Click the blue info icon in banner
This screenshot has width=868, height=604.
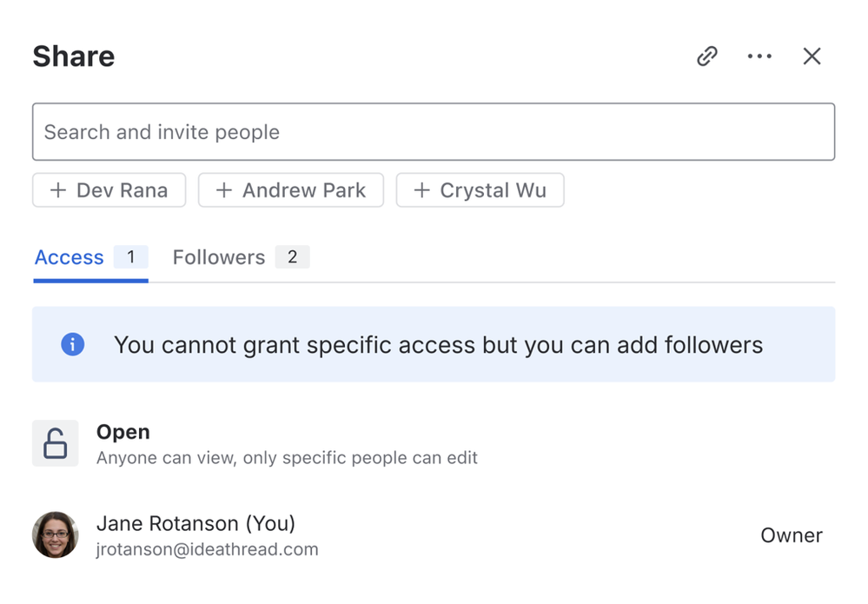73,345
